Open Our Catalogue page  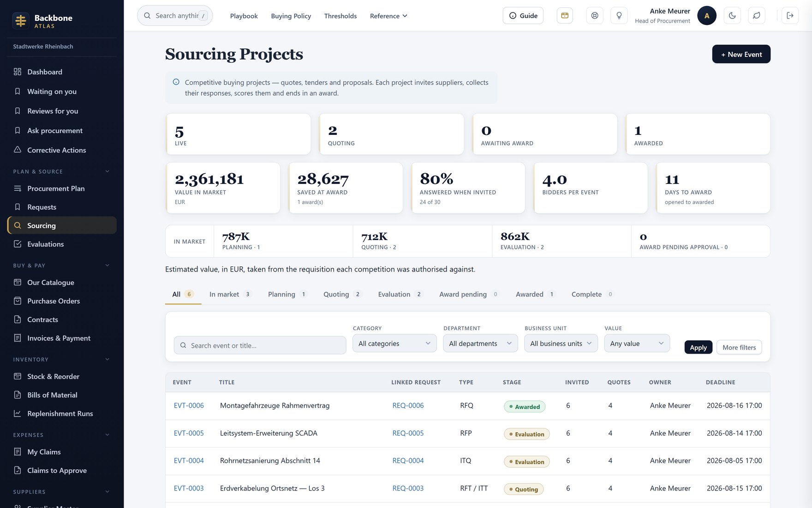point(62,282)
